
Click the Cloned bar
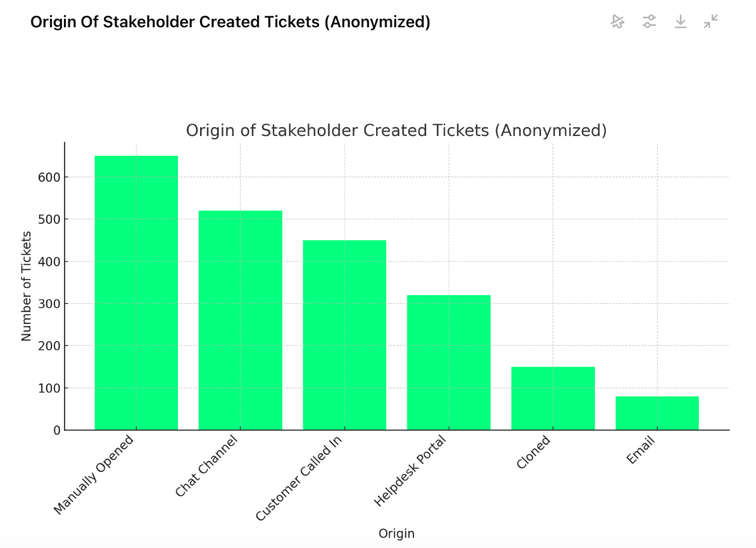click(x=553, y=399)
